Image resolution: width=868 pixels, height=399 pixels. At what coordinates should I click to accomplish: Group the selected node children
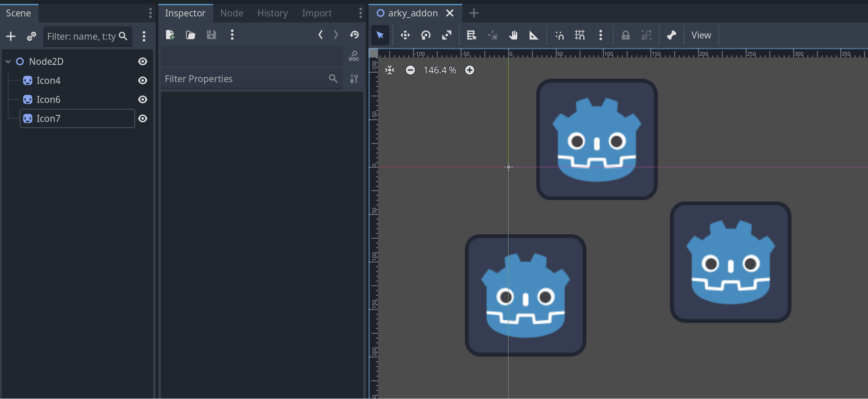[x=647, y=35]
